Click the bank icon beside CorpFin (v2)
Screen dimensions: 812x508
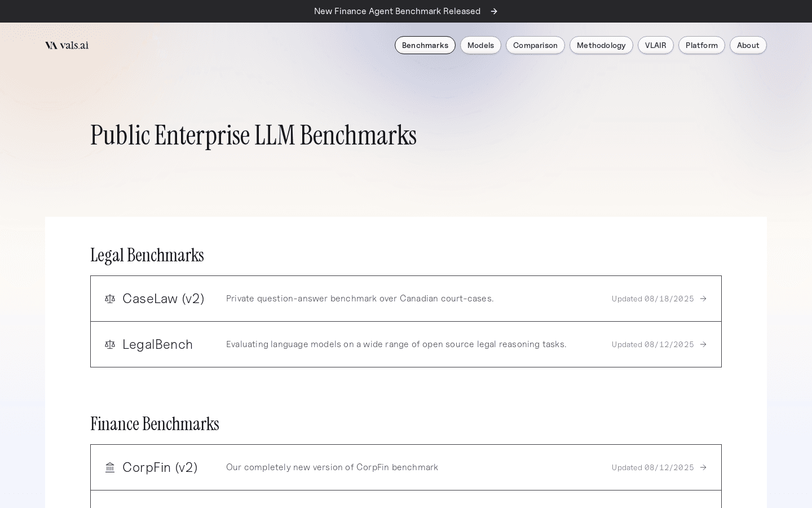[x=110, y=467]
